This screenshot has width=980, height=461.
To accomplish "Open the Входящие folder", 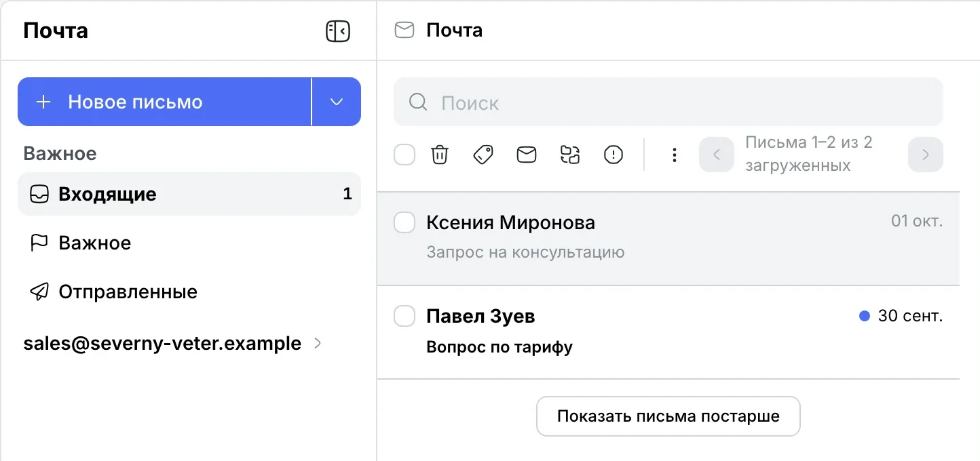I will click(x=189, y=194).
